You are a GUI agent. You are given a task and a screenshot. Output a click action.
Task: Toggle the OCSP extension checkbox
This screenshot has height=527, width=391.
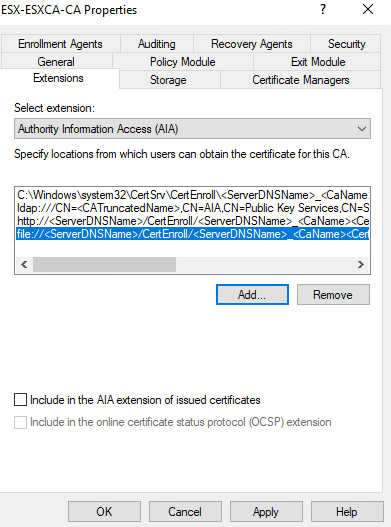click(21, 422)
